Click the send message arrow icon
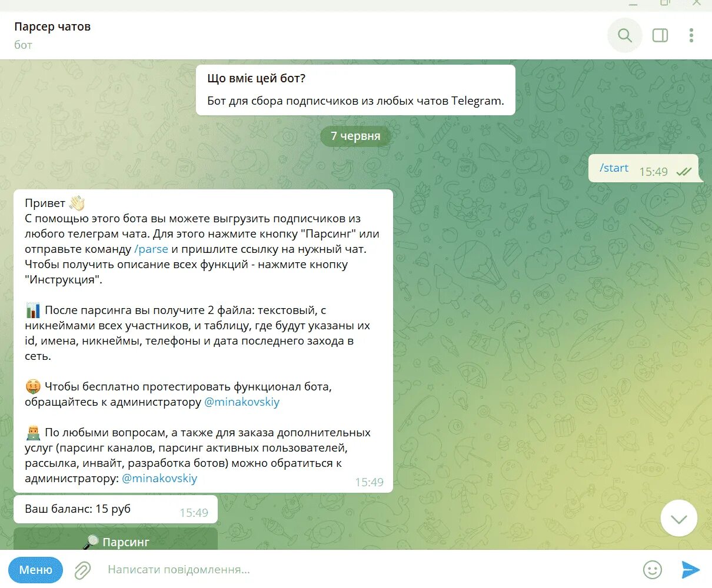This screenshot has width=712, height=588. (690, 569)
